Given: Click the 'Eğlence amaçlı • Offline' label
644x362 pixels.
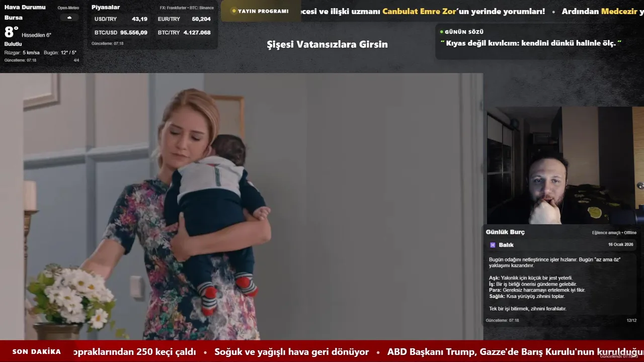Looking at the screenshot, I should coord(614,233).
